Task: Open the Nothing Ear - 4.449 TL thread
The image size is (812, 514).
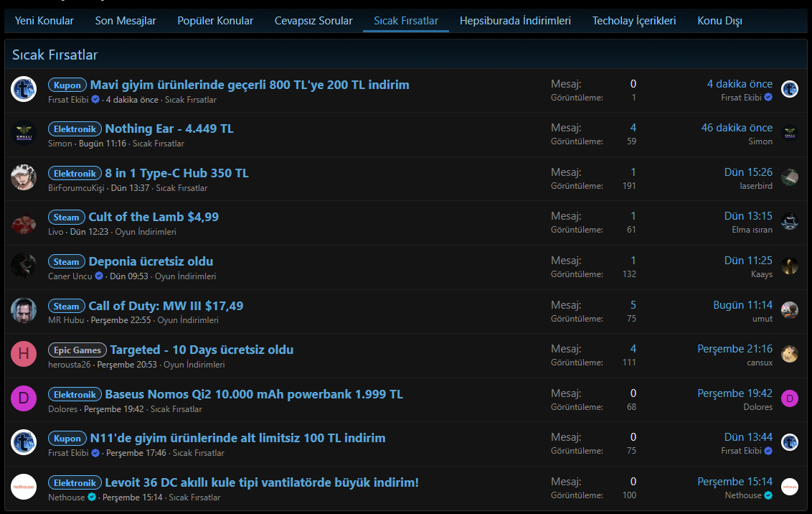Action: [169, 128]
